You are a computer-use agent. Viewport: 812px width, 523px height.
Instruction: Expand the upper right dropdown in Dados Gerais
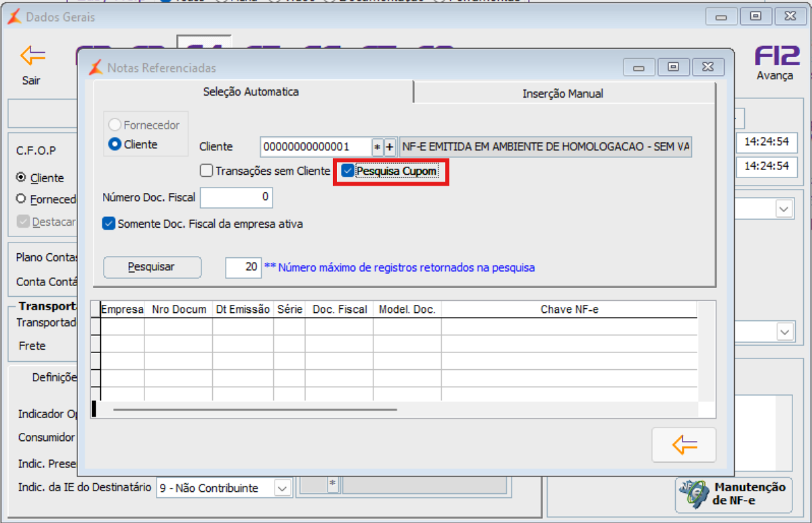[x=784, y=209]
